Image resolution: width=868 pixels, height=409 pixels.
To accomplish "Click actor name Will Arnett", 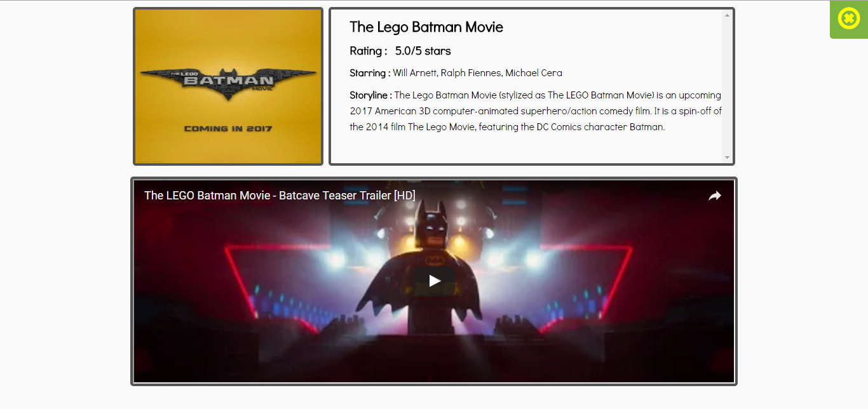I will click(x=415, y=73).
